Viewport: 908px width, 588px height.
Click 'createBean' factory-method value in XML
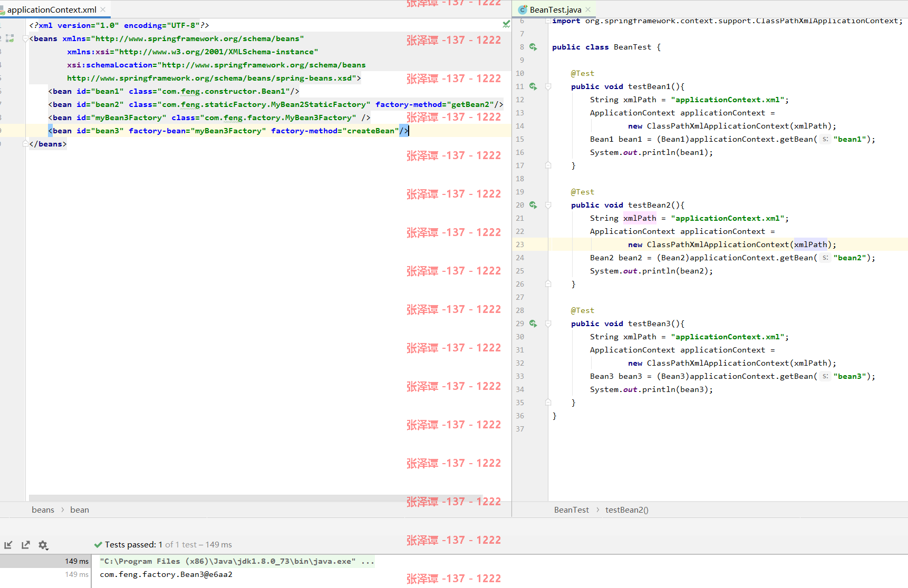(371, 131)
